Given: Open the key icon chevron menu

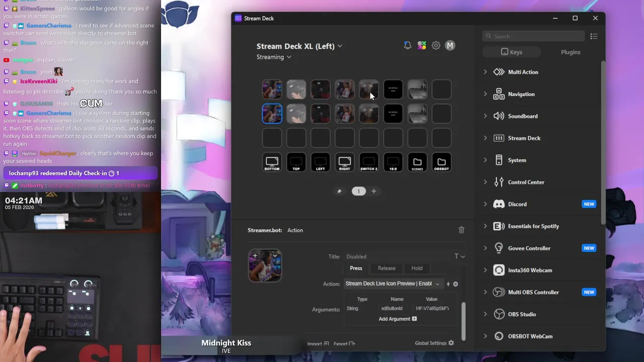Looking at the screenshot, I should pos(275,255).
